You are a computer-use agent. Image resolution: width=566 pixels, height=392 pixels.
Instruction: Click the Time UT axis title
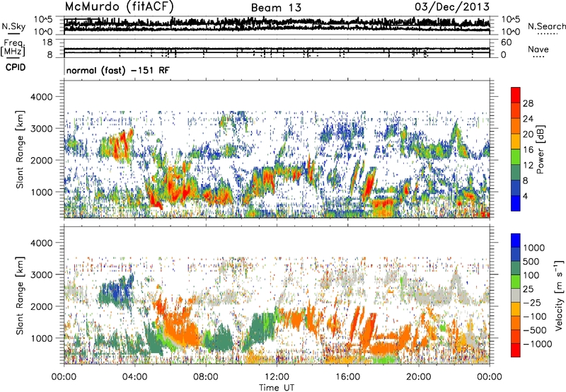(277, 387)
